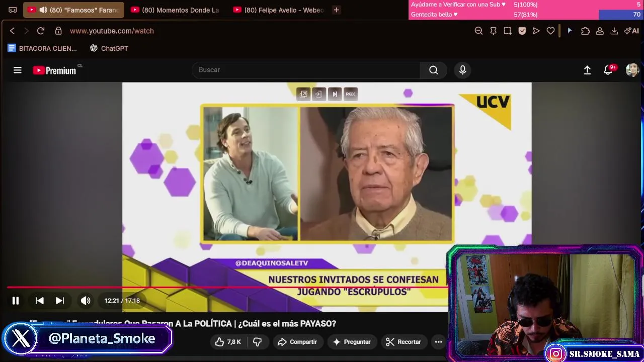
Task: View site security lock info
Action: click(58, 31)
